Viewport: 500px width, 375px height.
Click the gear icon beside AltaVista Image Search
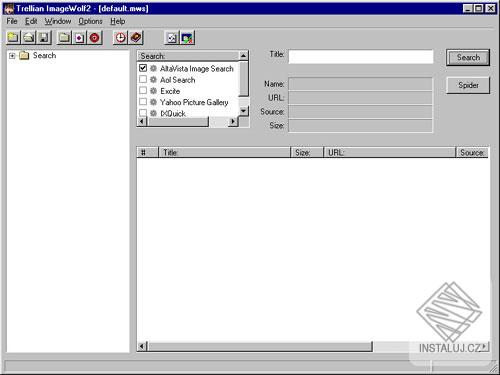pyautogui.click(x=153, y=68)
